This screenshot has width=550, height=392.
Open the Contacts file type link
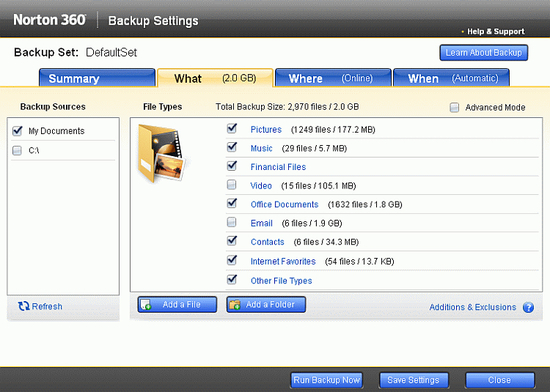(x=267, y=242)
